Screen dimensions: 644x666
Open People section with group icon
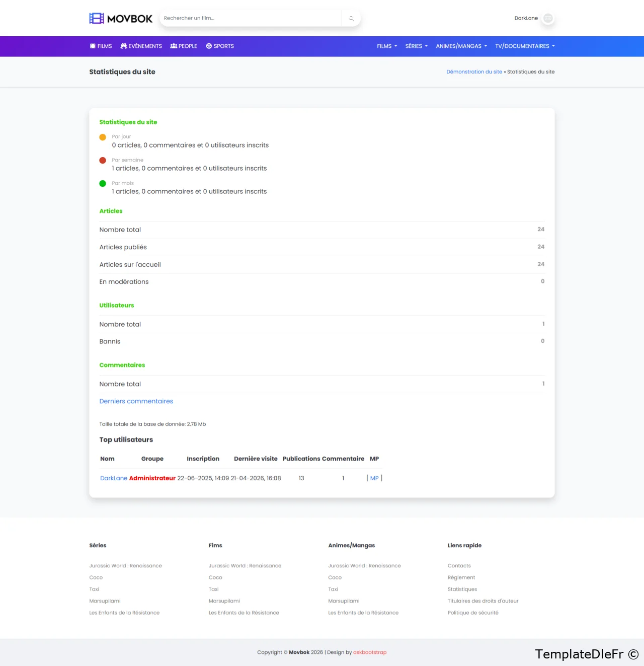pyautogui.click(x=184, y=46)
